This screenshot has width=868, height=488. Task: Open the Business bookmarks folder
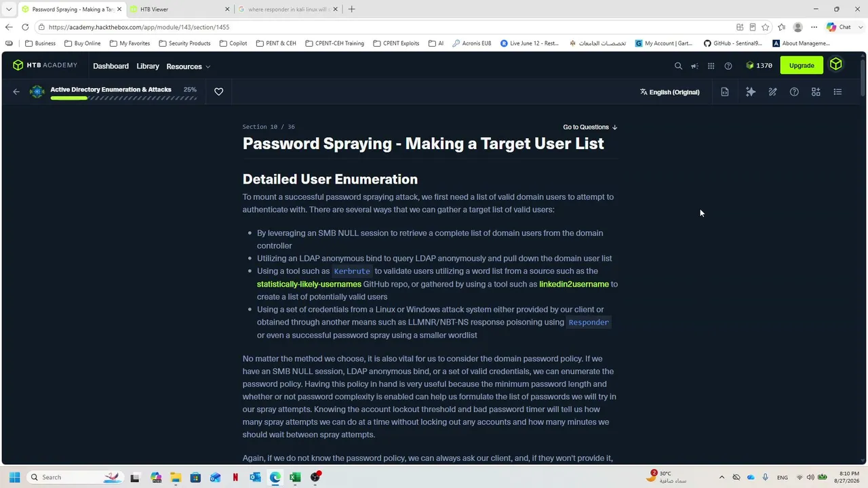[40, 43]
